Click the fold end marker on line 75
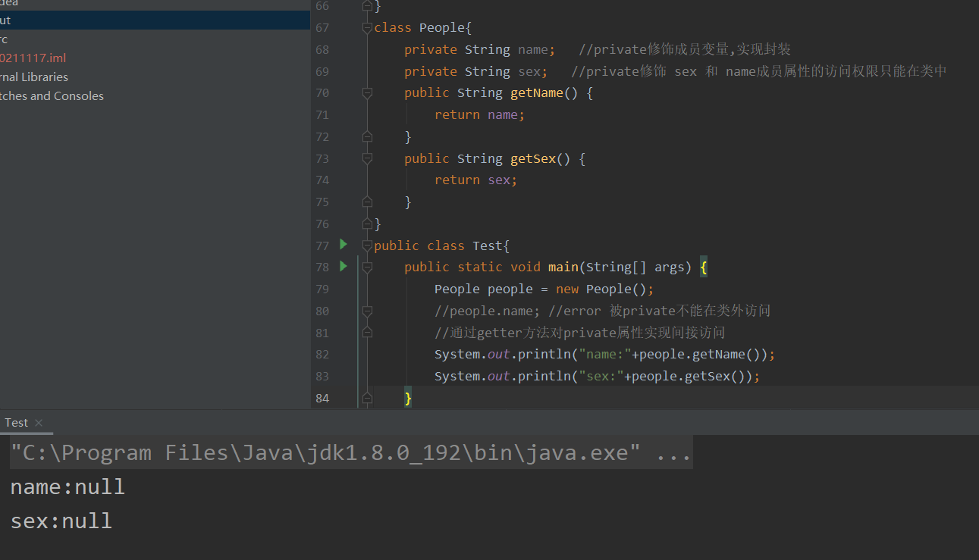Screen dimensions: 979x560 coord(368,202)
